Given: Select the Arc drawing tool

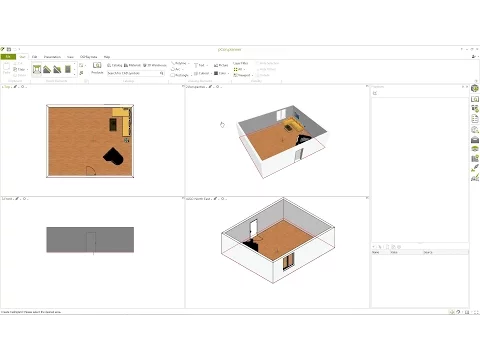Looking at the screenshot, I should click(176, 69).
